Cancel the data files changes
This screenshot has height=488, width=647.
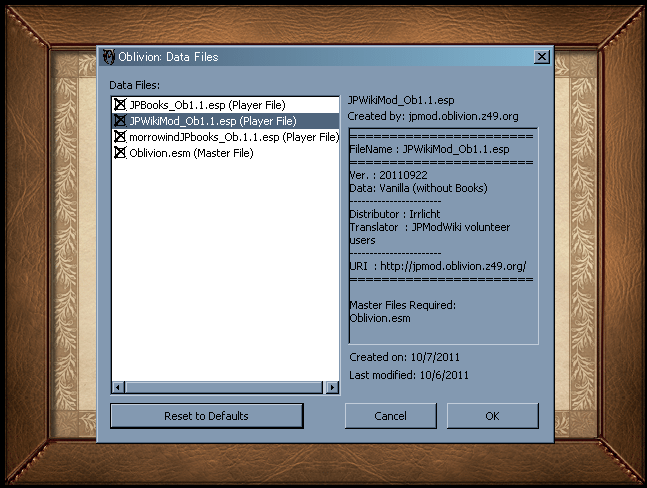tap(390, 415)
